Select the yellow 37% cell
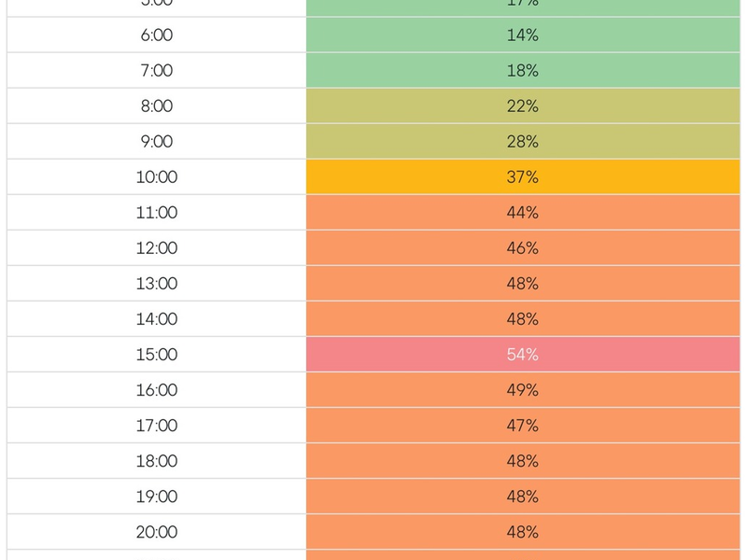 click(523, 177)
